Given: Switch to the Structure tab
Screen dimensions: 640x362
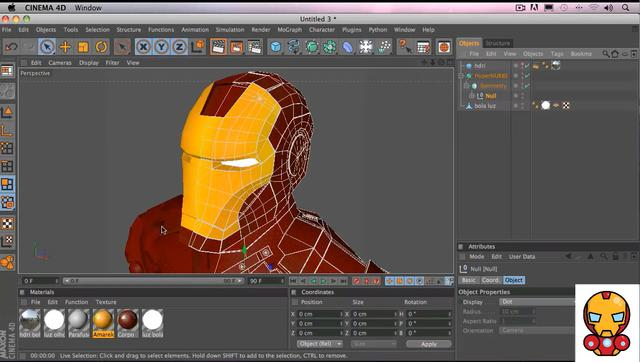Looking at the screenshot, I should coord(498,43).
